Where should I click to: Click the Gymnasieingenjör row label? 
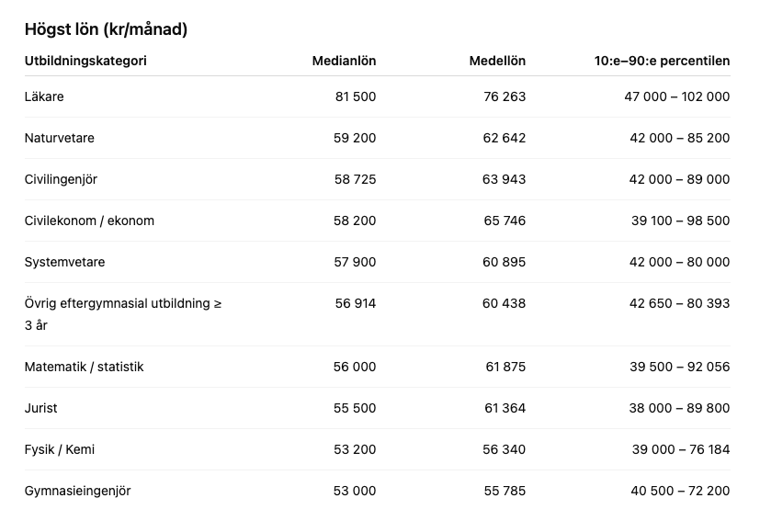click(77, 491)
